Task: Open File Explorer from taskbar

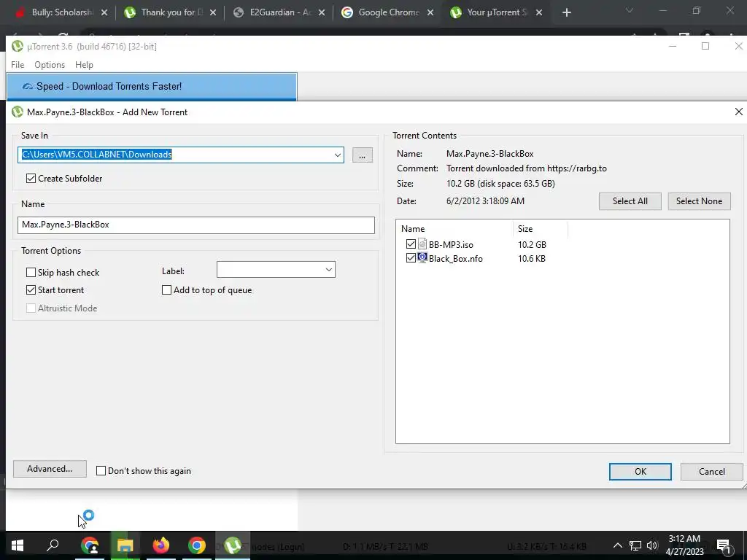Action: pos(125,545)
